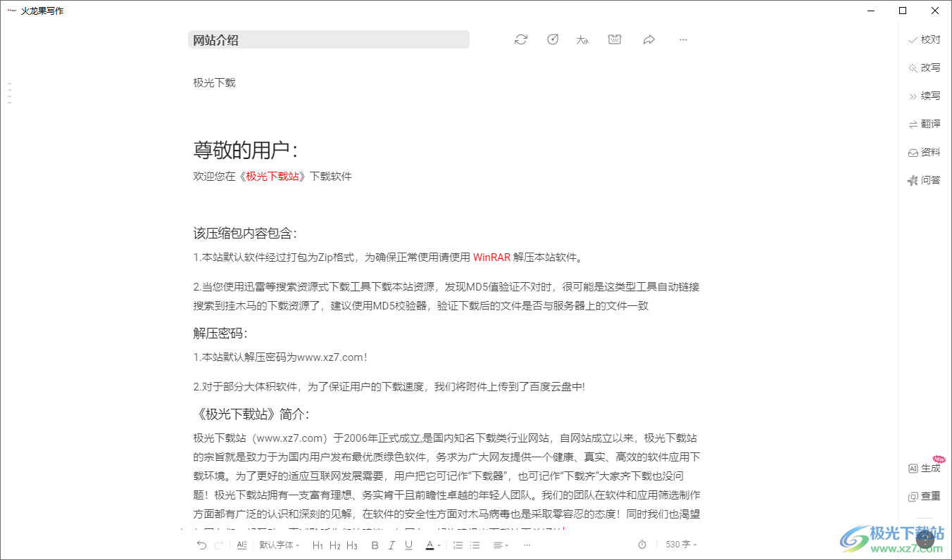Click the undo arrow icon
Screen dimensions: 952x560
click(201, 545)
